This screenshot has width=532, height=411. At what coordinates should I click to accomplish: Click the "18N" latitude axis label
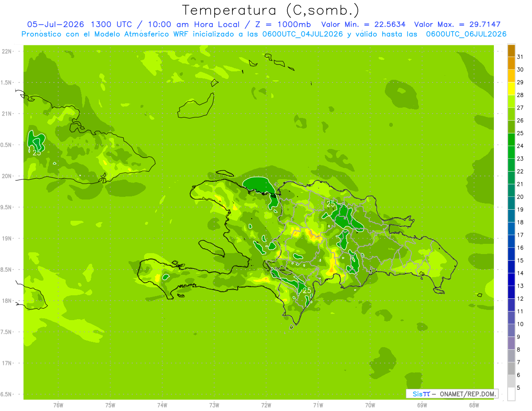7,301
